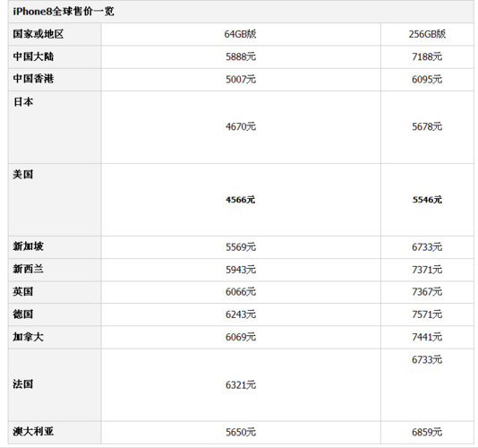This screenshot has width=478, height=448.
Task: Click the "中国香港" row label
Action: (33, 79)
